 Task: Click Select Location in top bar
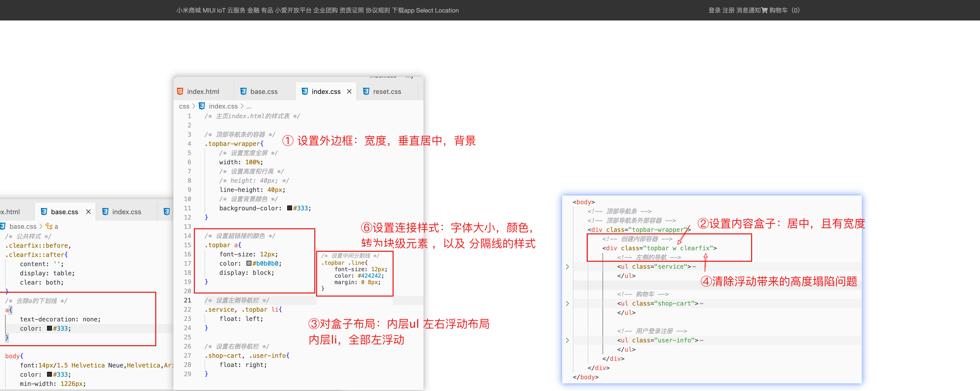pos(438,10)
